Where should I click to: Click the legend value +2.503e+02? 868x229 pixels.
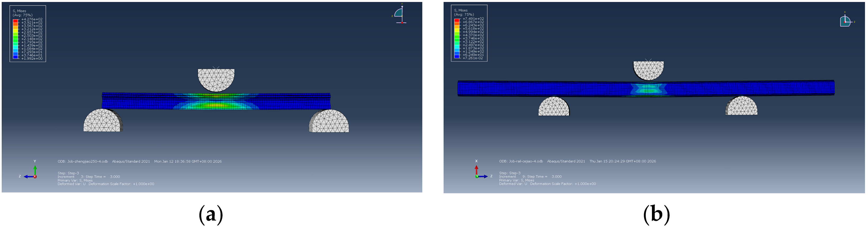(32, 36)
